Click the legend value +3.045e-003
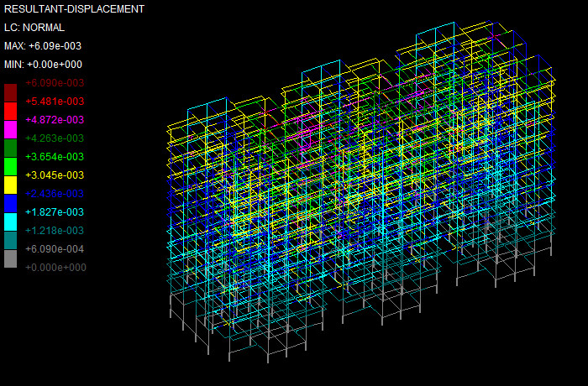The height and width of the screenshot is (386, 588). click(x=55, y=175)
